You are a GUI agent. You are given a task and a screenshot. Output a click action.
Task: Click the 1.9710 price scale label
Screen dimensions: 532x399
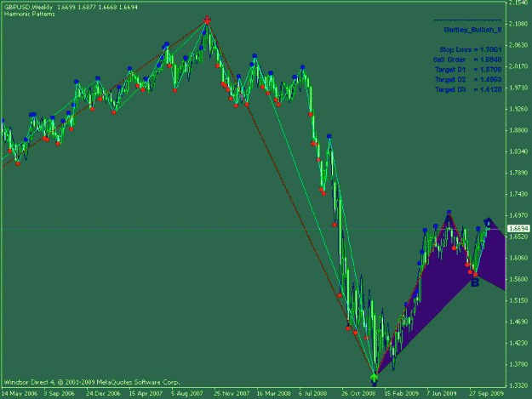(518, 88)
